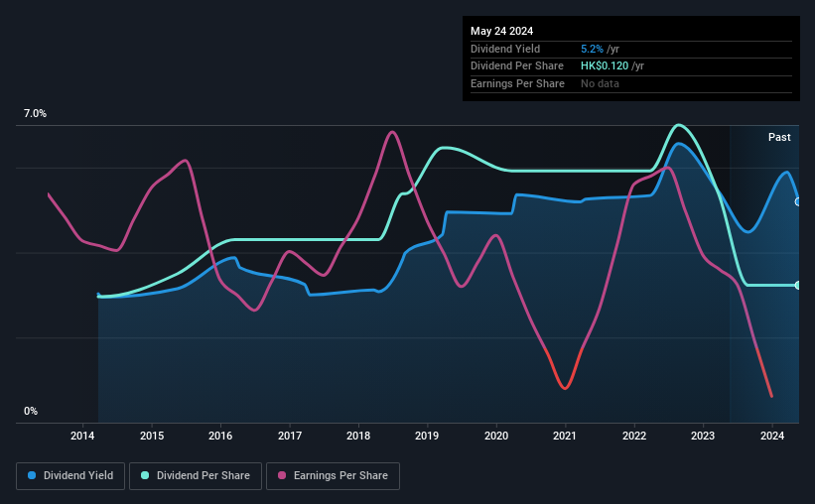The image size is (815, 504).
Task: Click the blue Dividend Yield legend dot
Action: (32, 475)
